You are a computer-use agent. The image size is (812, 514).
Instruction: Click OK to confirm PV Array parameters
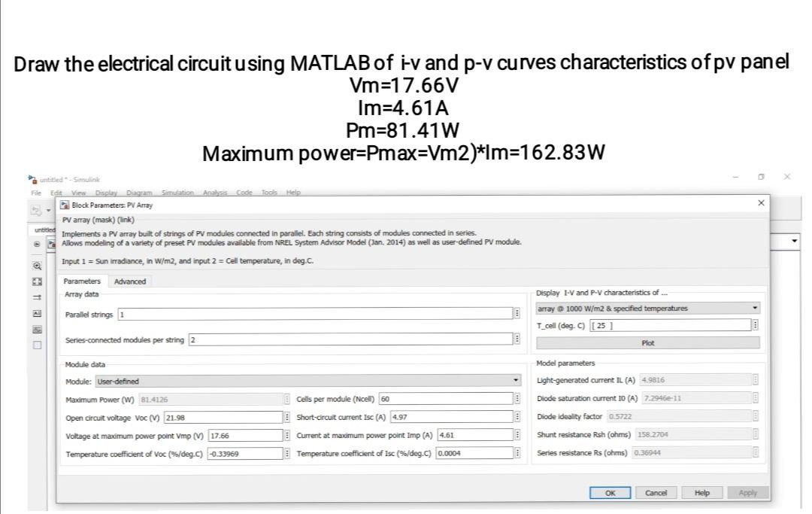pos(609,493)
